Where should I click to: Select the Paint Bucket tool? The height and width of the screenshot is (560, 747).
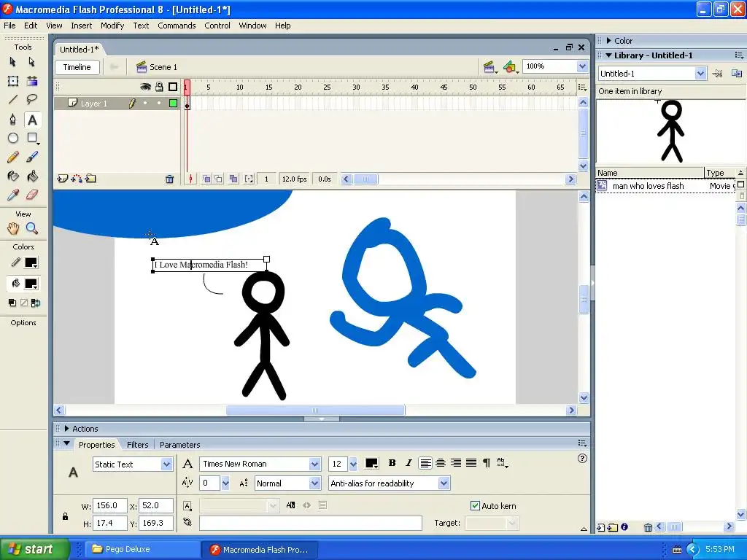point(32,176)
